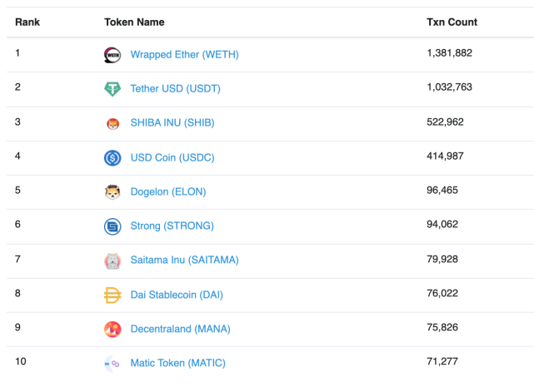This screenshot has height=392, width=534.
Task: Click the Token Name column header
Action: coord(134,22)
